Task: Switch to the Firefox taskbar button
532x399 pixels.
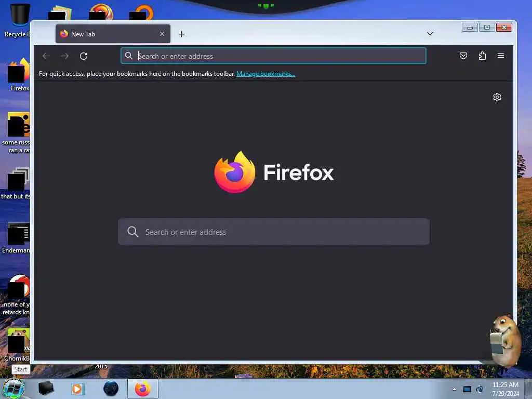Action: (x=143, y=389)
